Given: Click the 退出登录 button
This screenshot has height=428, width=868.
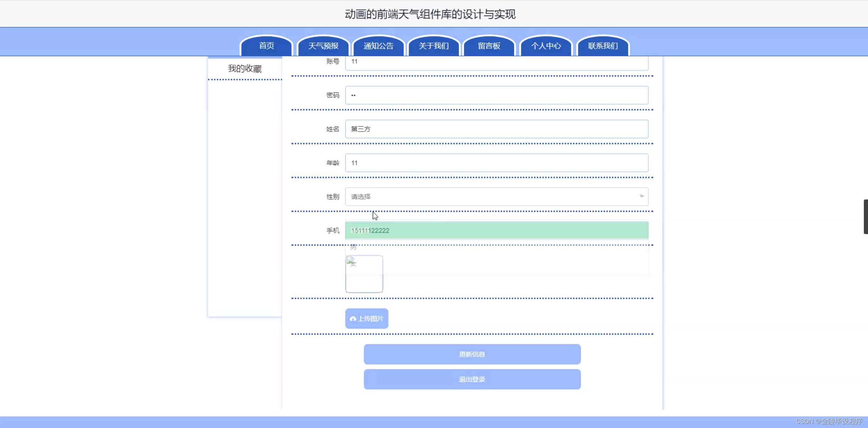Looking at the screenshot, I should (472, 379).
